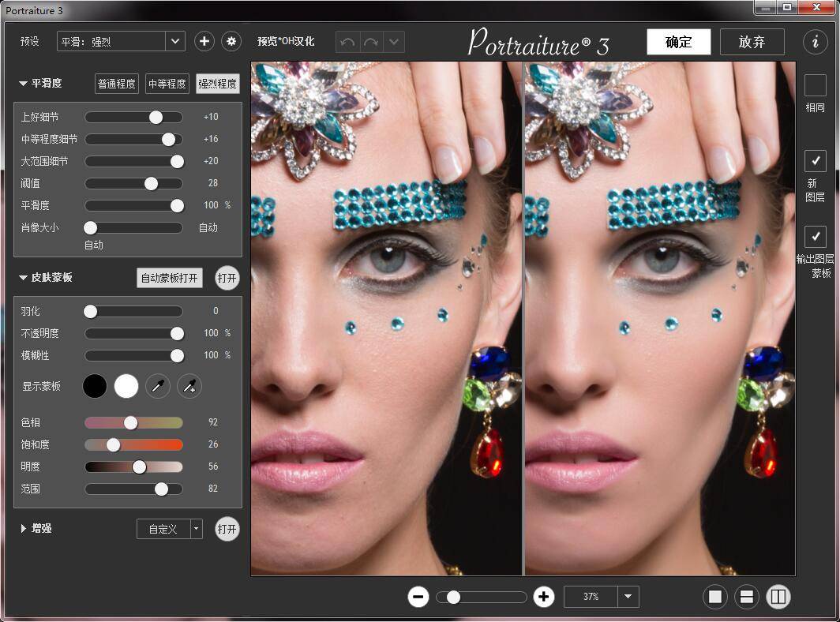This screenshot has height=622, width=840.
Task: Open preset settings gear icon
Action: [x=231, y=42]
